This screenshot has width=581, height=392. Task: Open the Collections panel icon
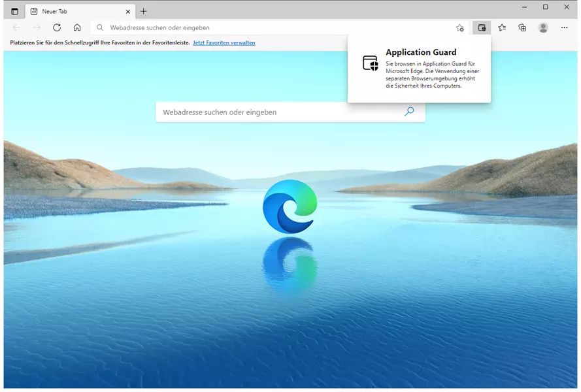coord(522,27)
